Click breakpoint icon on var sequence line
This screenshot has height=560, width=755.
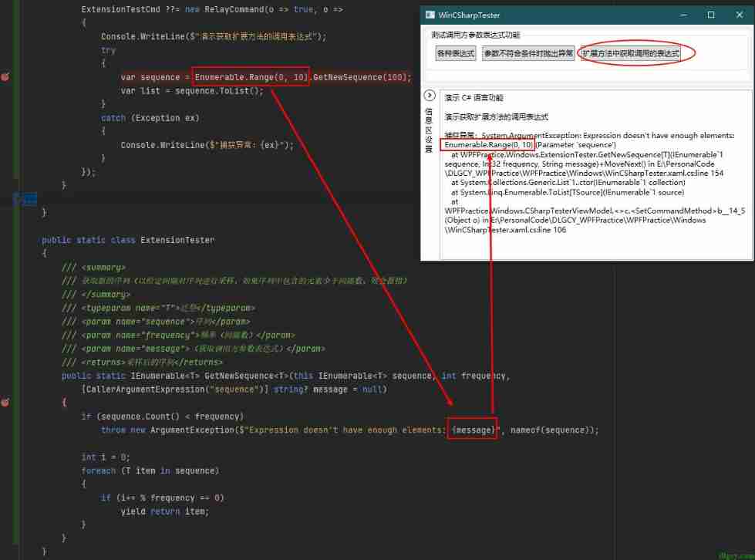[5, 77]
